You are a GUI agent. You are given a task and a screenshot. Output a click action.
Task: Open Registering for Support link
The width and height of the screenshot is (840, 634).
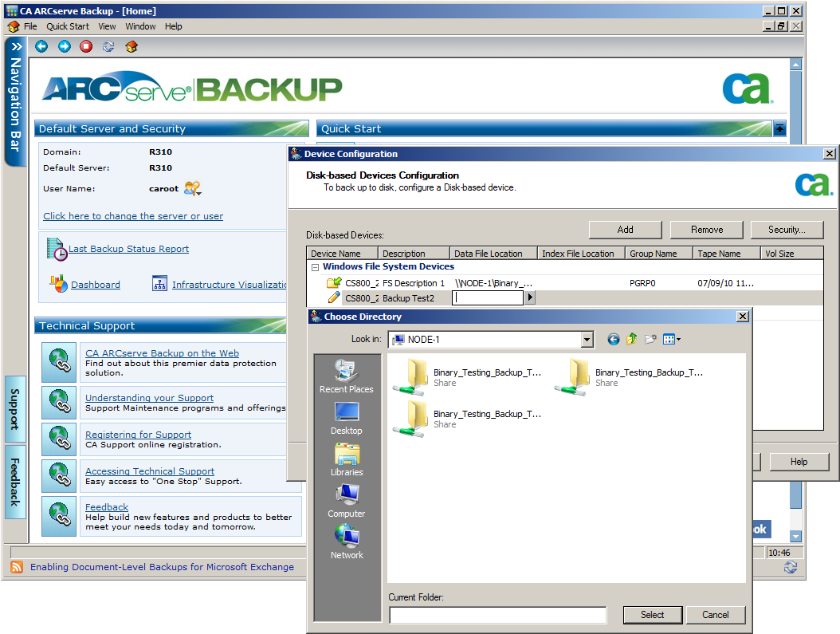[138, 435]
